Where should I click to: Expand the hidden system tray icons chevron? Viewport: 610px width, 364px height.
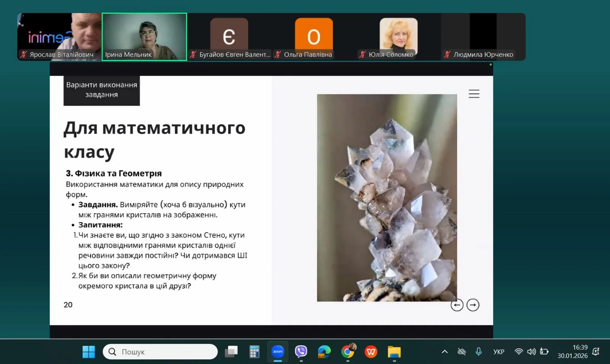(445, 352)
